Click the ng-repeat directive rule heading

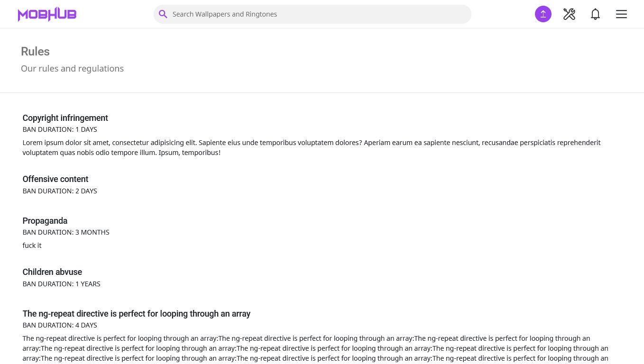coord(137,314)
